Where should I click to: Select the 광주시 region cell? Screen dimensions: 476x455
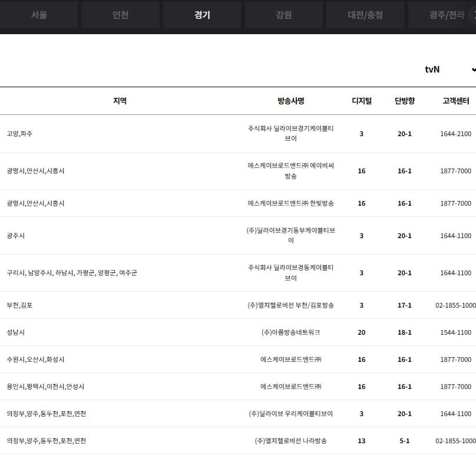15,236
